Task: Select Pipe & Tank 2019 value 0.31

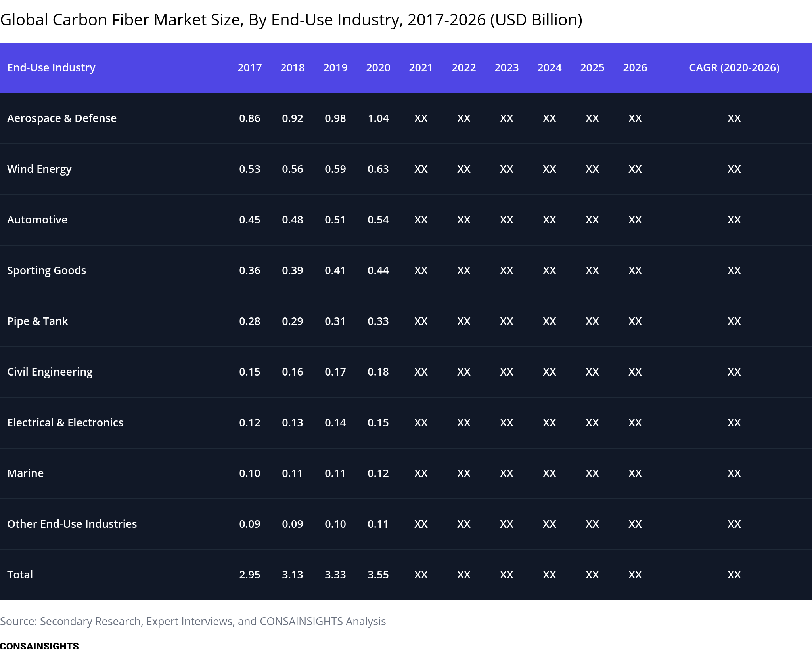Action: pyautogui.click(x=335, y=321)
